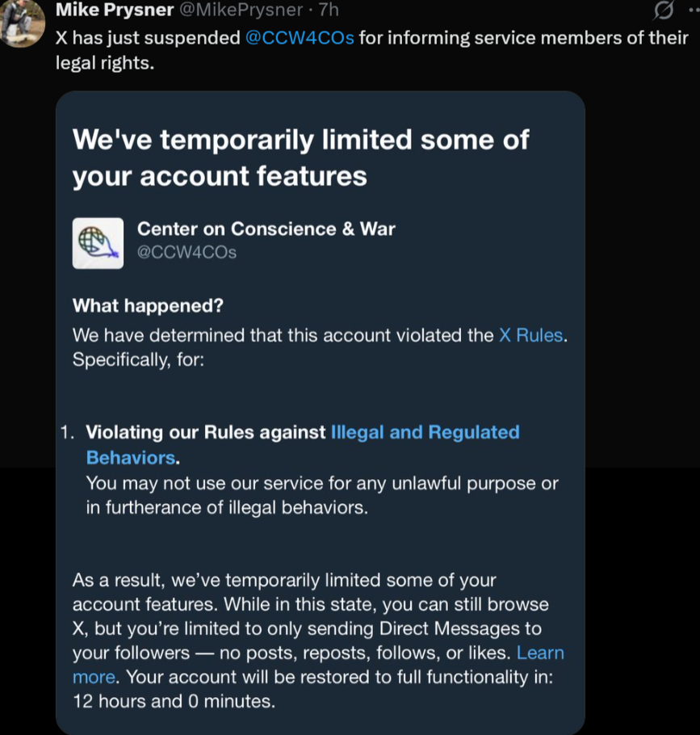
Task: Click the Learn more link
Action: [x=539, y=653]
